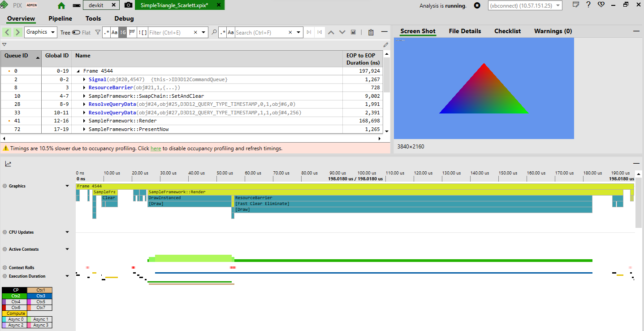The width and height of the screenshot is (644, 331).
Task: Open the feedback note icon
Action: tap(576, 4)
